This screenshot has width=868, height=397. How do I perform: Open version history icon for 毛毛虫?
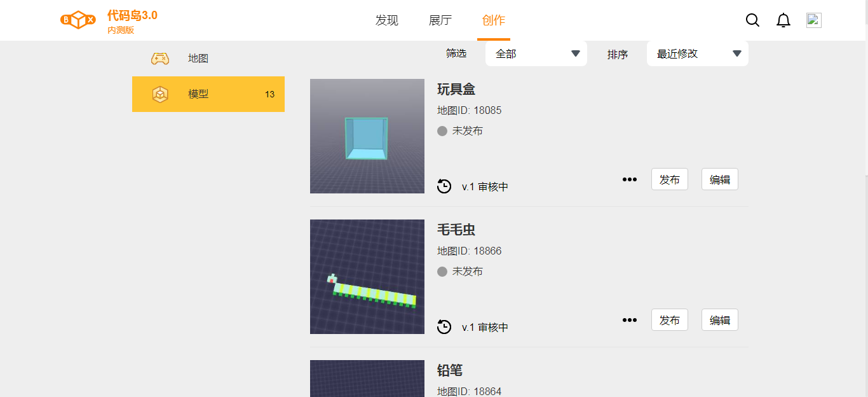(444, 327)
